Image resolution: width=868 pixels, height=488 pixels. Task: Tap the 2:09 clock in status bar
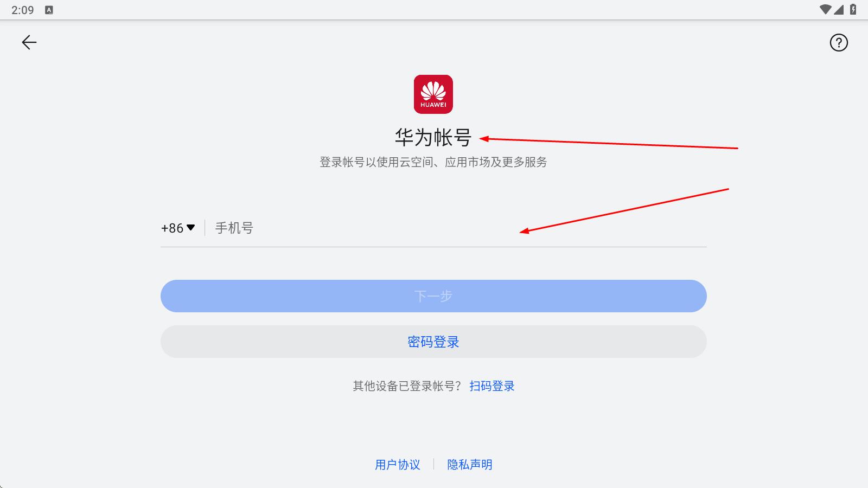point(23,10)
